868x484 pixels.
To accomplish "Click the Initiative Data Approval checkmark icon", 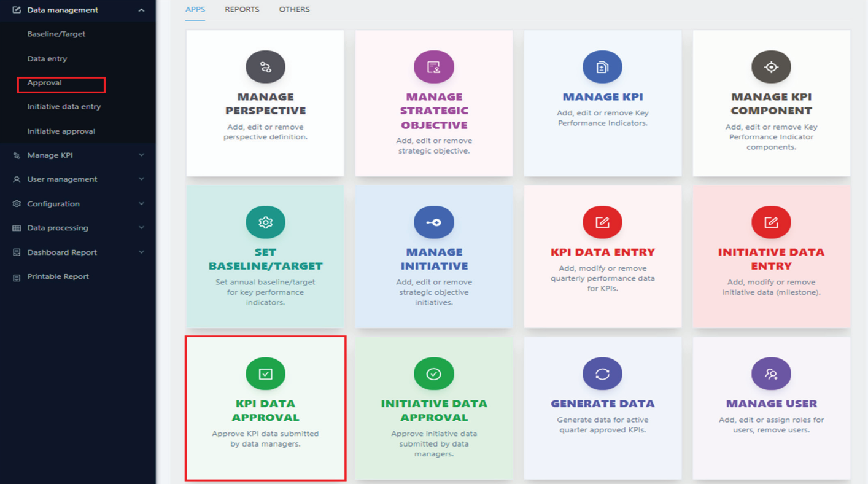I will (x=434, y=373).
